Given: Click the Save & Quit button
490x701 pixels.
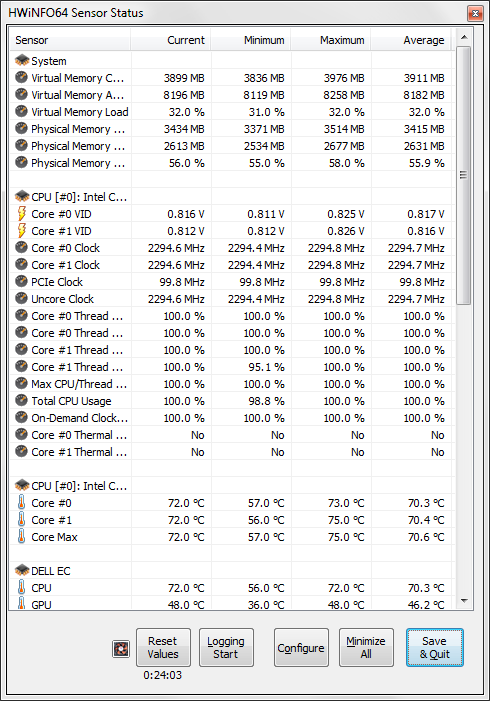Looking at the screenshot, I should 435,647.
